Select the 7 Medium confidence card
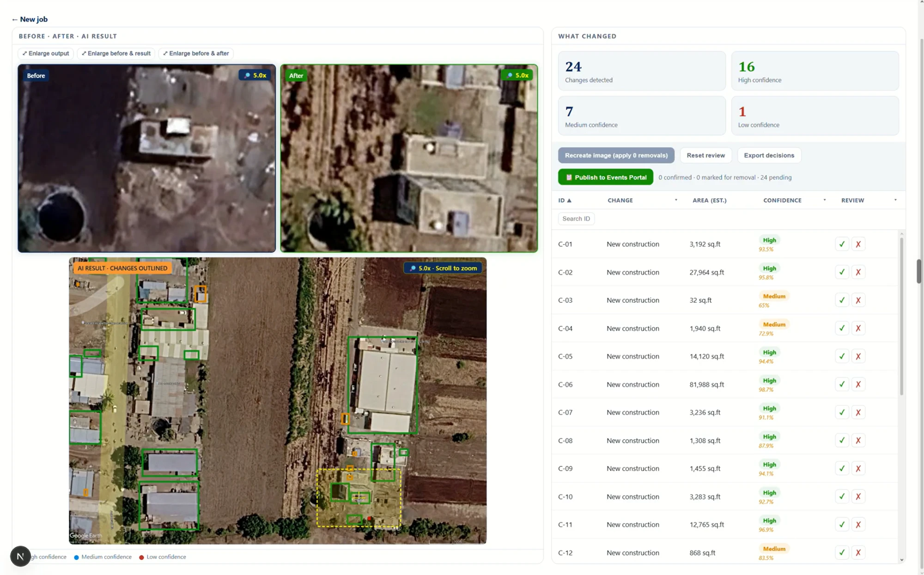Image resolution: width=924 pixels, height=575 pixels. tap(642, 116)
